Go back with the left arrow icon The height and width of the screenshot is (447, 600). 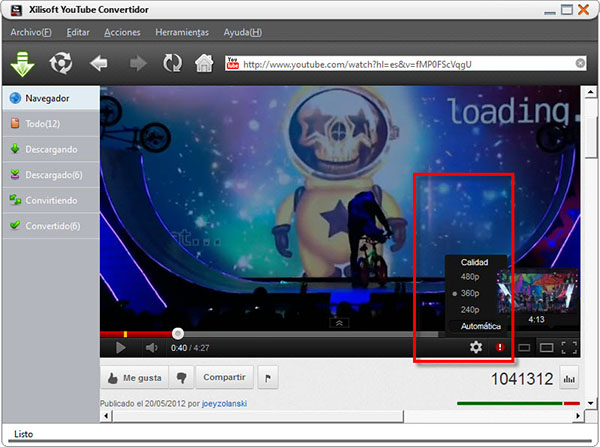coord(99,64)
